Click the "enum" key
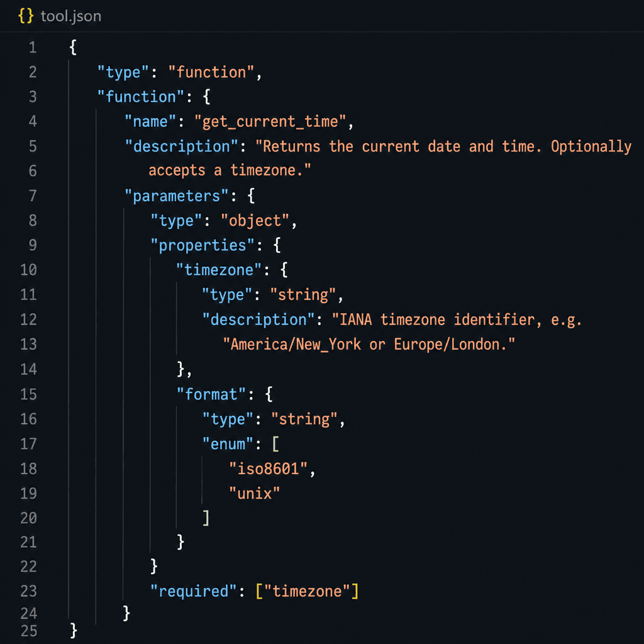Screen dimensions: 644x644 pyautogui.click(x=228, y=445)
